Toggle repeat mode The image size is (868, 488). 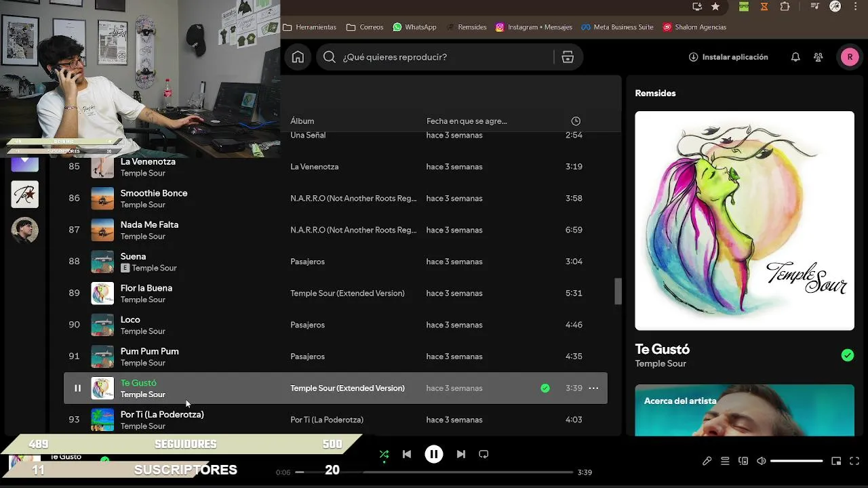484,454
